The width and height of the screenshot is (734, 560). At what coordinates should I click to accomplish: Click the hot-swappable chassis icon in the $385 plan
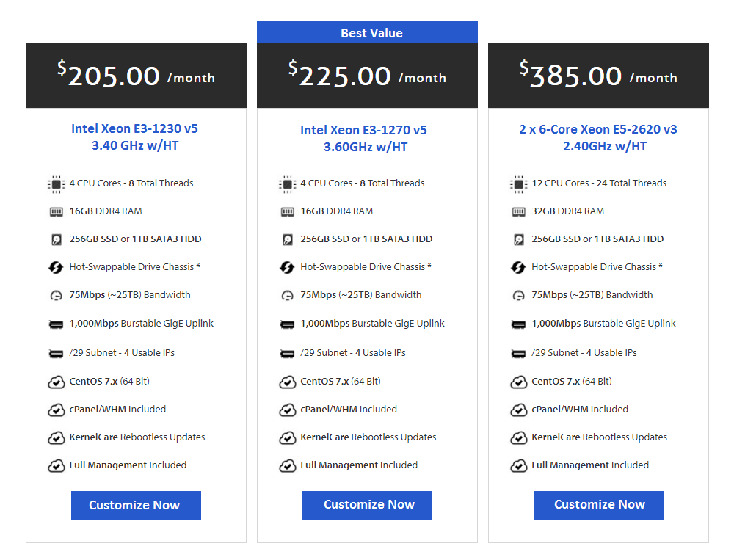coord(519,267)
